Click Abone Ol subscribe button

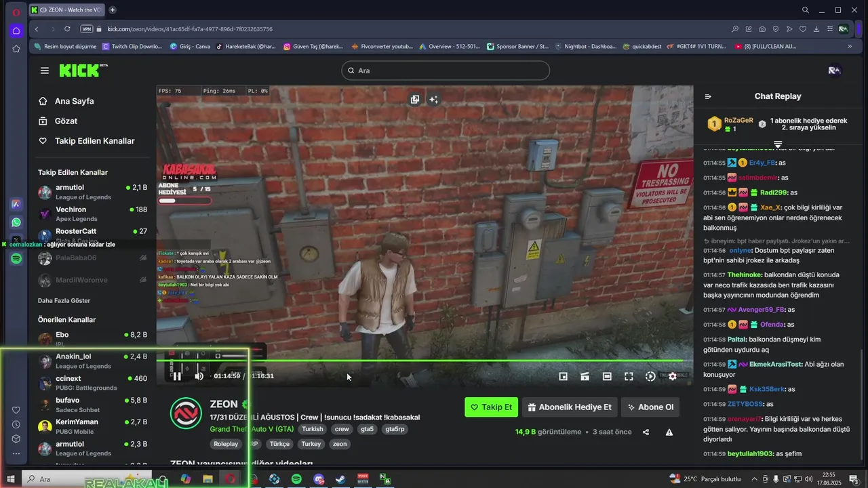click(x=650, y=407)
